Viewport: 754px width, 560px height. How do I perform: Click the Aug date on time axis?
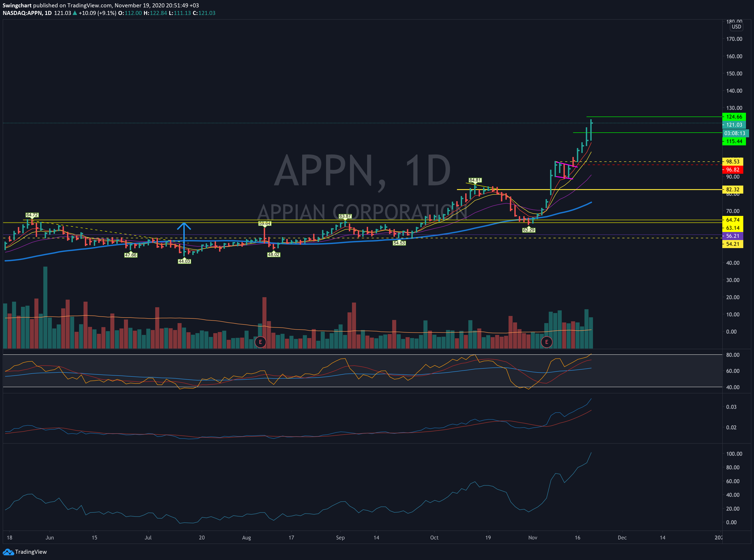247,538
